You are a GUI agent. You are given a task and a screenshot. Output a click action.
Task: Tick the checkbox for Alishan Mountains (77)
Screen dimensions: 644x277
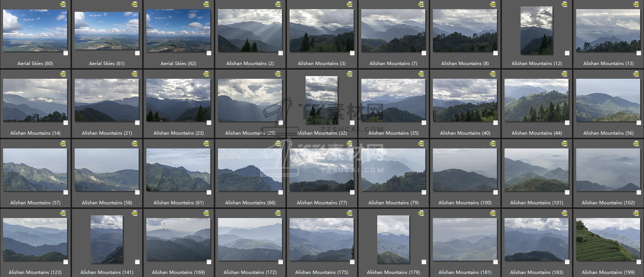[x=352, y=193]
